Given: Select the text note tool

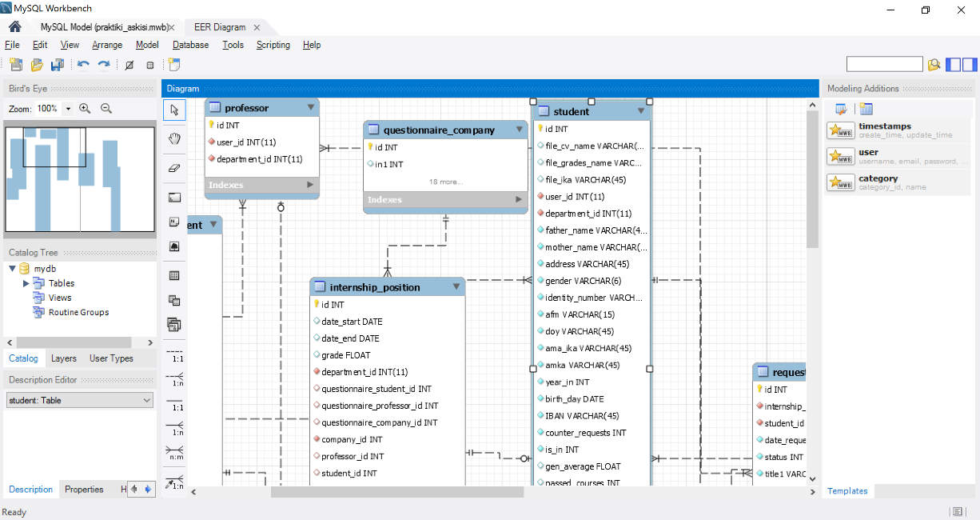Looking at the screenshot, I should (x=174, y=222).
